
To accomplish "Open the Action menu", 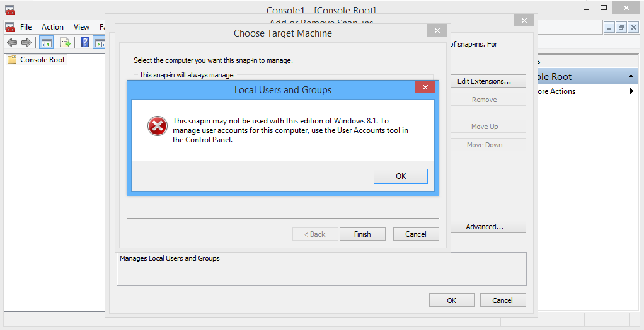I will click(x=52, y=27).
